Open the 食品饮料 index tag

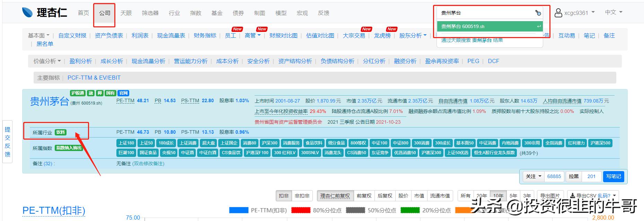point(314,143)
